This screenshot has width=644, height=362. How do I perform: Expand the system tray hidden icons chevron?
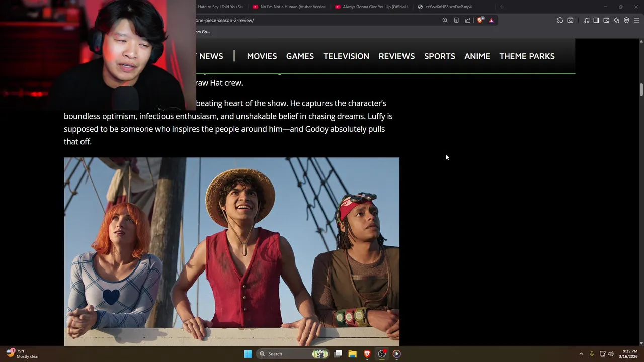coord(581,354)
